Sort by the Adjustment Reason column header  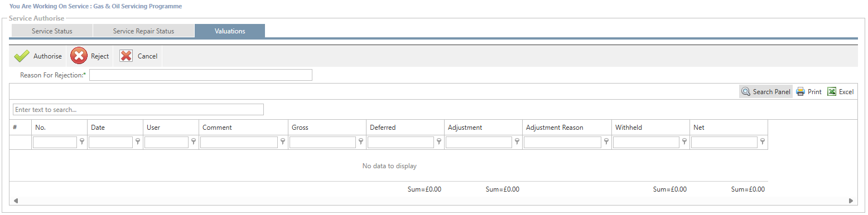(567, 128)
